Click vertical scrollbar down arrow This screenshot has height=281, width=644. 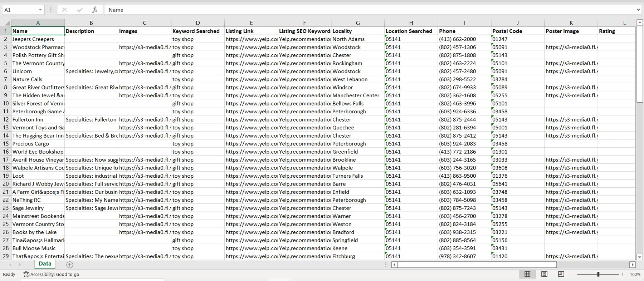coord(640,257)
